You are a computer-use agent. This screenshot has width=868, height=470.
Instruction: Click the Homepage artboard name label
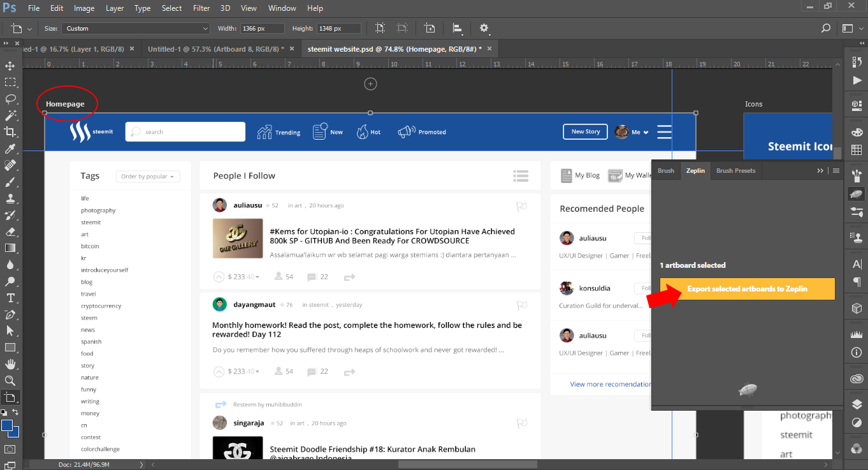[65, 104]
